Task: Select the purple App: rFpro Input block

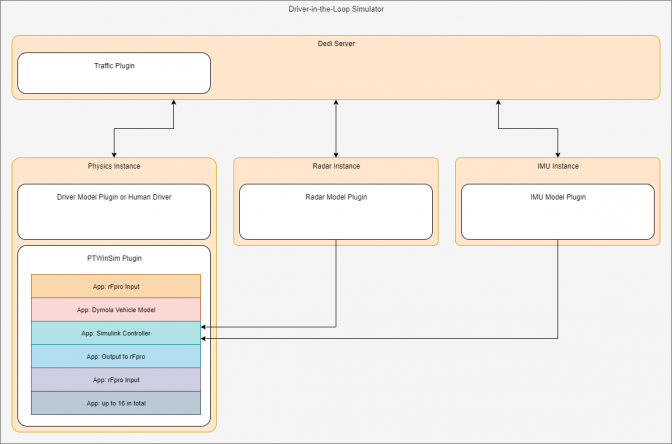Action: point(116,380)
